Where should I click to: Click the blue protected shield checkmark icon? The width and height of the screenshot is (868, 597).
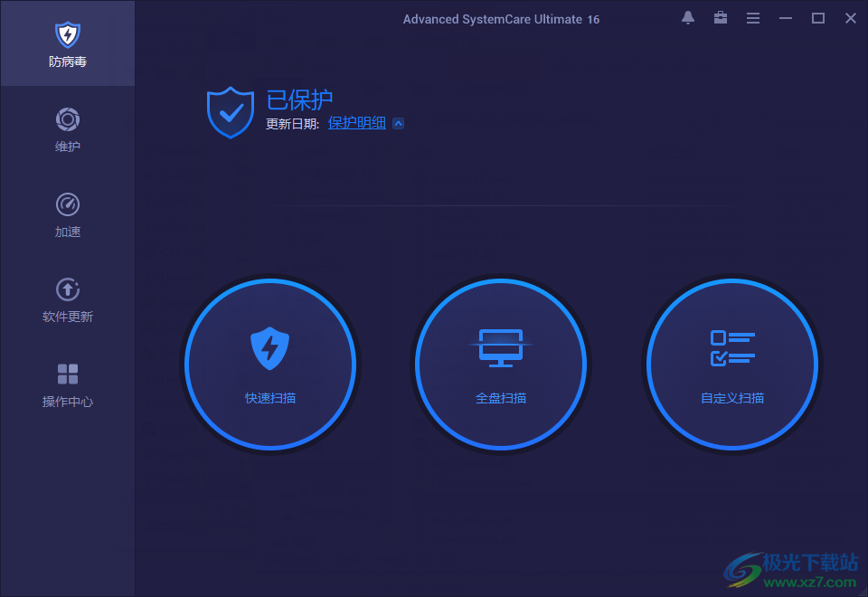[230, 112]
